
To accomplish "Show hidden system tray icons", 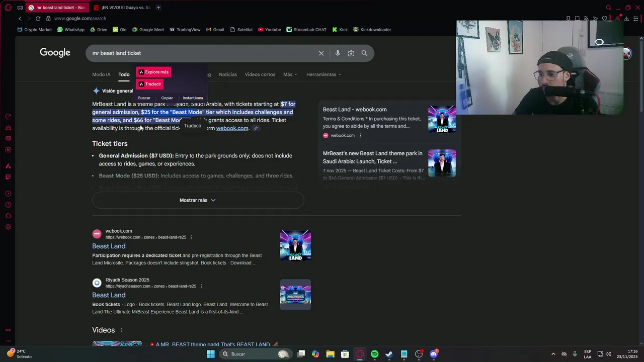I will click(553, 354).
